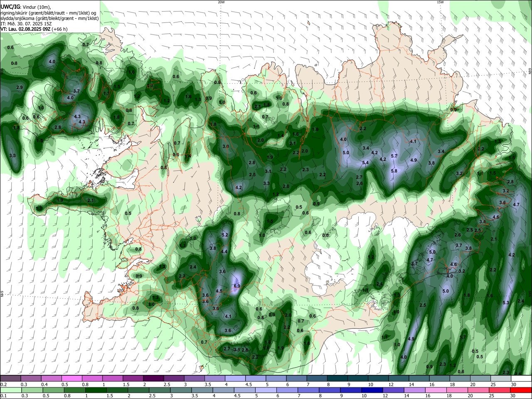
Task: Click the white 30+ snow legend swatch
Action: tap(521, 378)
